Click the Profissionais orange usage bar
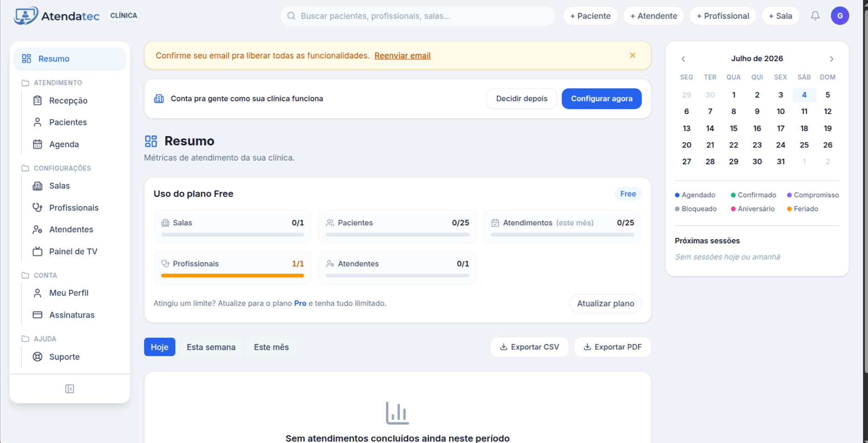Image resolution: width=868 pixels, height=443 pixels. tap(232, 276)
